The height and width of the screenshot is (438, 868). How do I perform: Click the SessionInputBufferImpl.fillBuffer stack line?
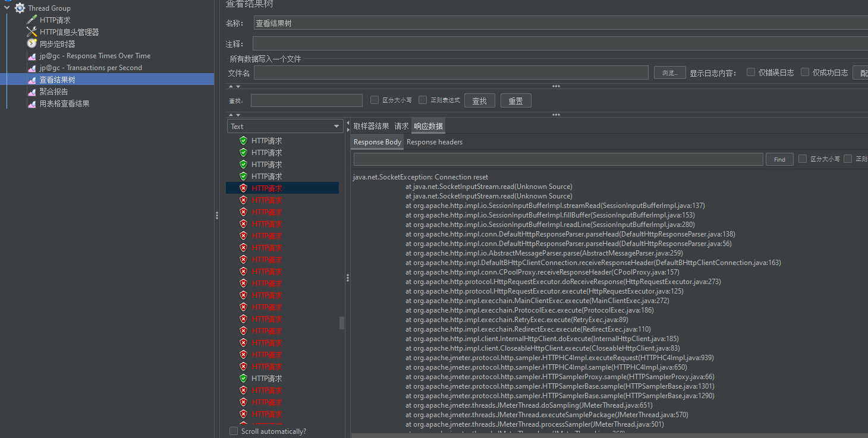(550, 215)
